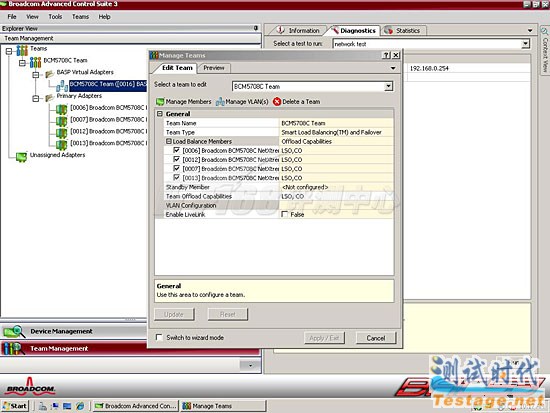Open the View menu

click(x=32, y=16)
